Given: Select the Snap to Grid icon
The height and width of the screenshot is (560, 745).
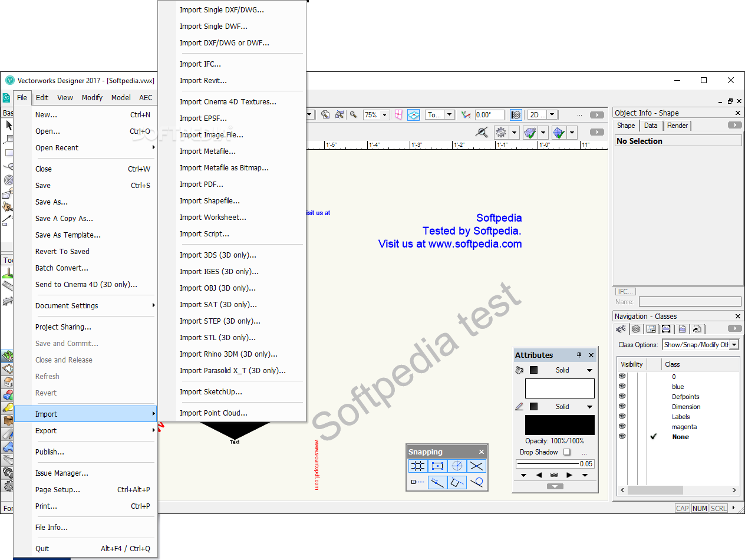Looking at the screenshot, I should [418, 466].
